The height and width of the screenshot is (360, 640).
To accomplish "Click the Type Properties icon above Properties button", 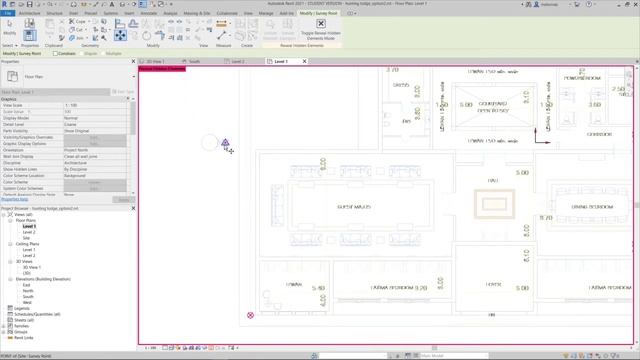I will coord(29,23).
